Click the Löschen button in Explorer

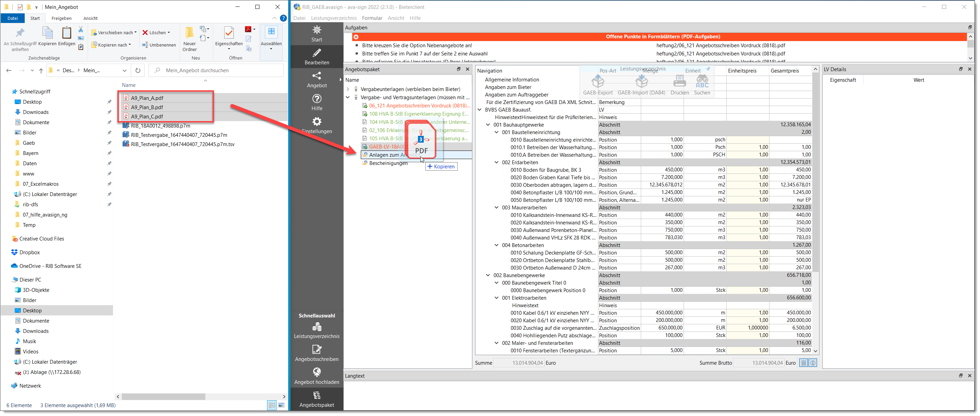pyautogui.click(x=156, y=32)
